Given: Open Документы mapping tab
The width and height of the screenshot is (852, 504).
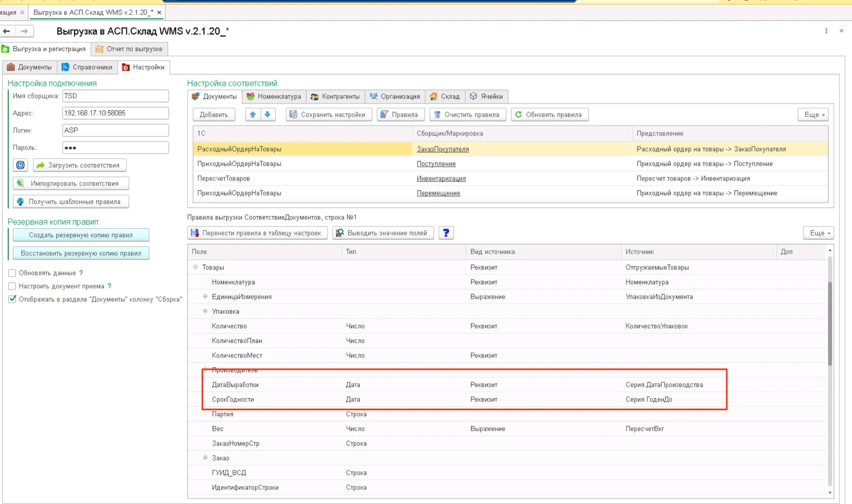Looking at the screenshot, I should [215, 96].
